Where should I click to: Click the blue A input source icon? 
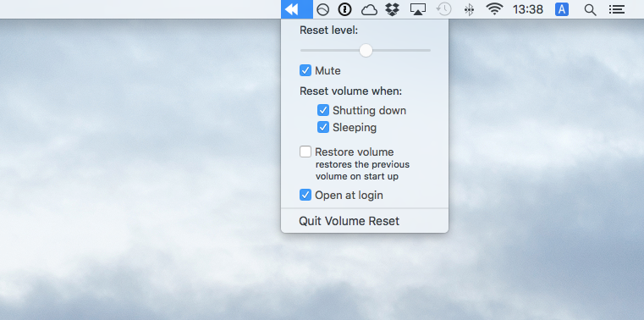pos(562,9)
